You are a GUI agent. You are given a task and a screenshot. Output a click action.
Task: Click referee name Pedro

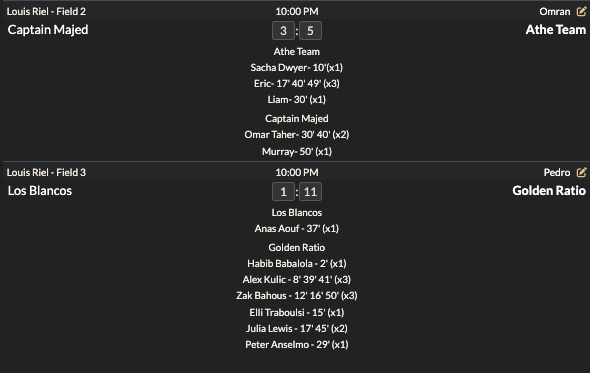pos(557,172)
